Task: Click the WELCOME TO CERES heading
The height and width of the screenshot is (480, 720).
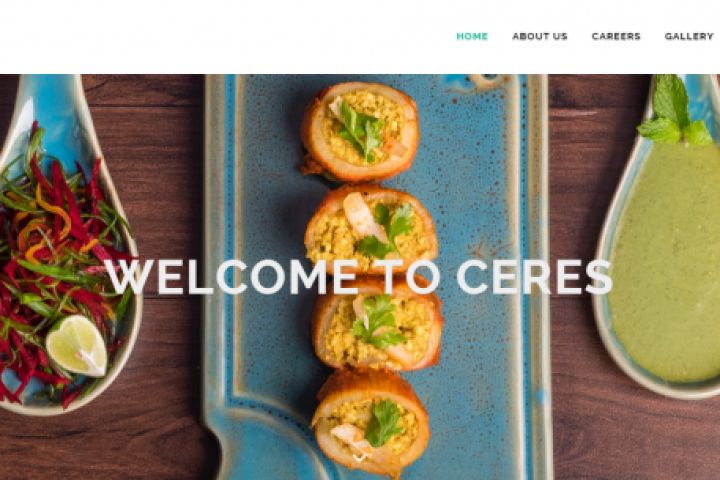Action: tap(359, 277)
